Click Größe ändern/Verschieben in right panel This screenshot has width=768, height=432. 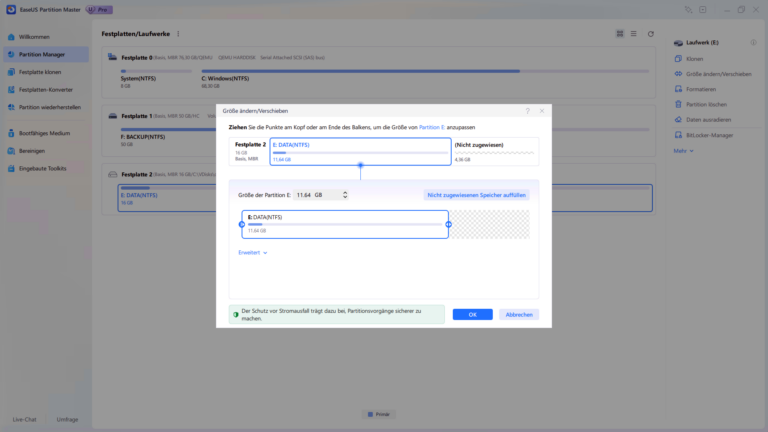point(719,74)
